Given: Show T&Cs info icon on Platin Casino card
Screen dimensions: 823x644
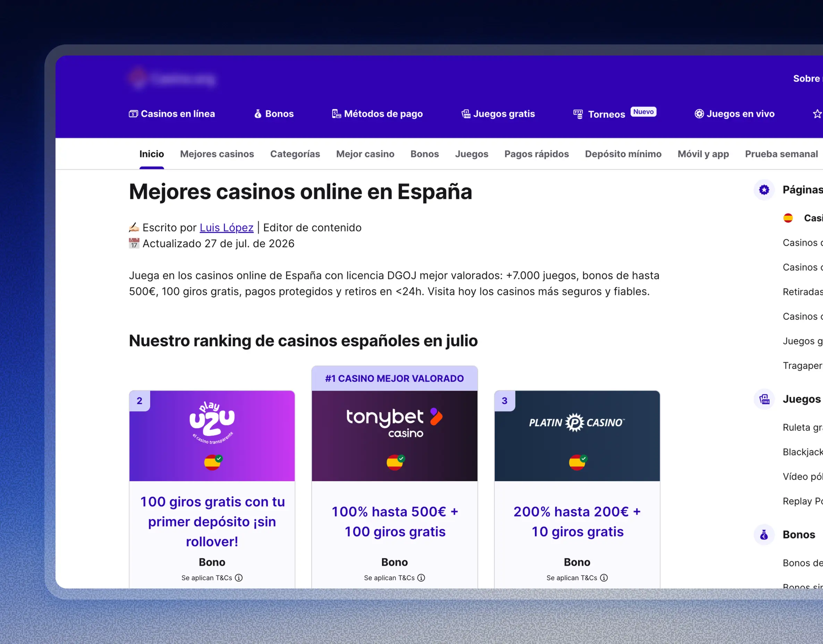Looking at the screenshot, I should (x=604, y=578).
